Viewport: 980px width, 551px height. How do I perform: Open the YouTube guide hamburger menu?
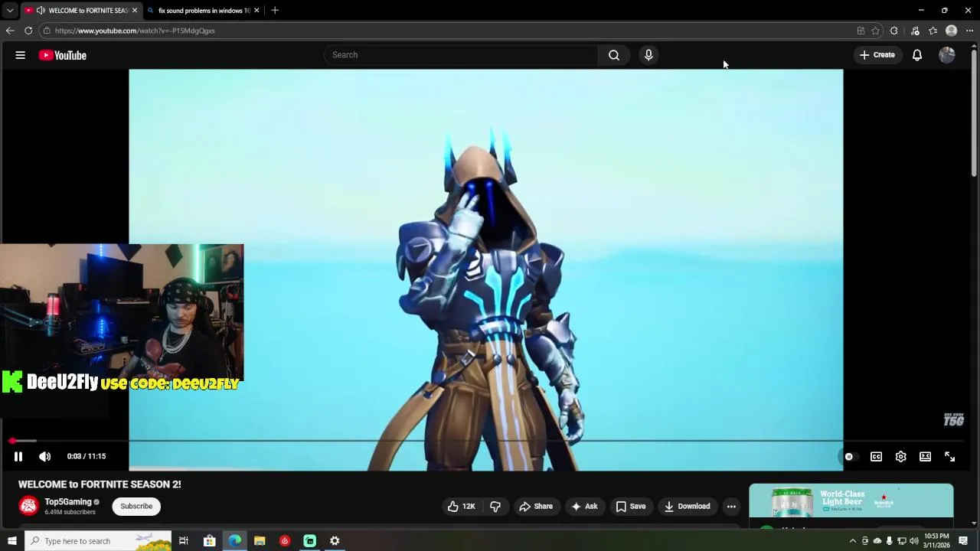(x=21, y=55)
